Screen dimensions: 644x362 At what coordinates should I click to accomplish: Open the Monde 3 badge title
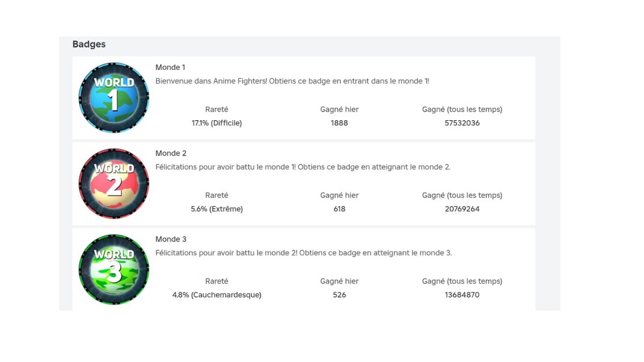tap(171, 239)
